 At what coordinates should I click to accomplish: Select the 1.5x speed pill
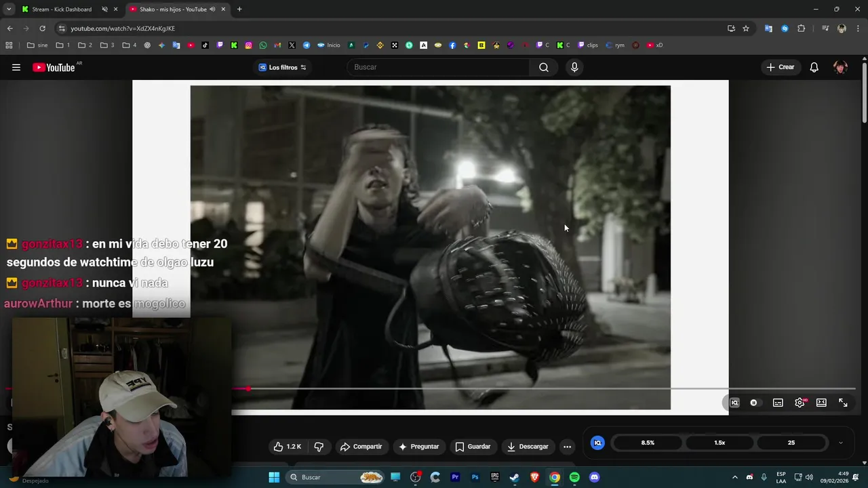coord(719,443)
